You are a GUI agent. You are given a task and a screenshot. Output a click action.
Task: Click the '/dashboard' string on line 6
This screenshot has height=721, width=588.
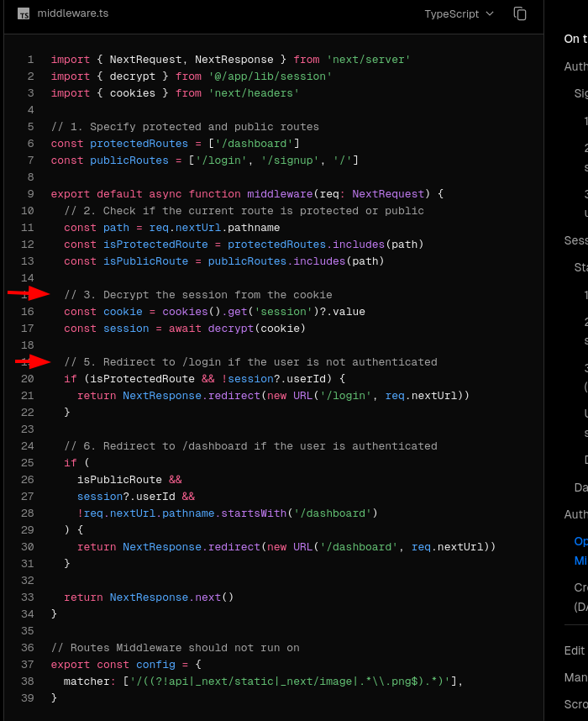click(x=254, y=144)
